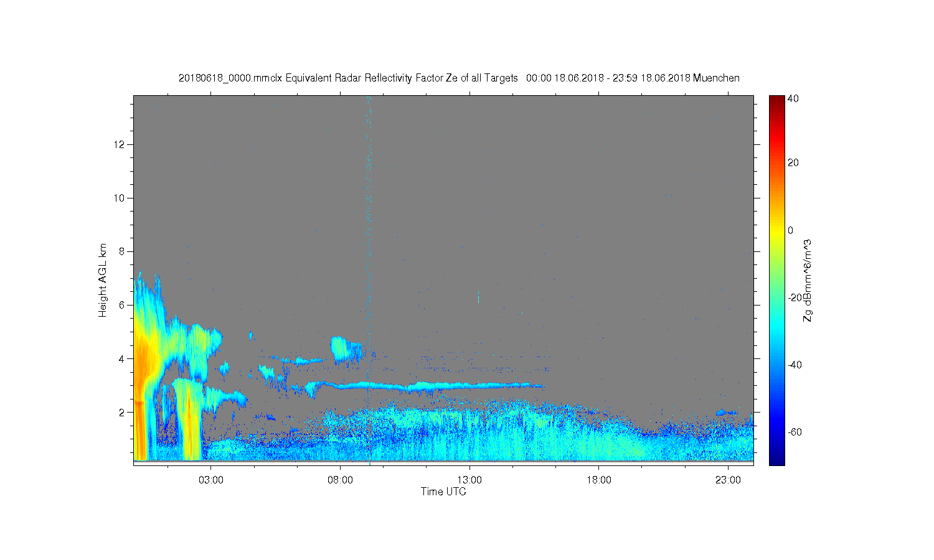Click the dark blue bottom of the colorbar
This screenshot has width=934, height=560.
coord(776,459)
